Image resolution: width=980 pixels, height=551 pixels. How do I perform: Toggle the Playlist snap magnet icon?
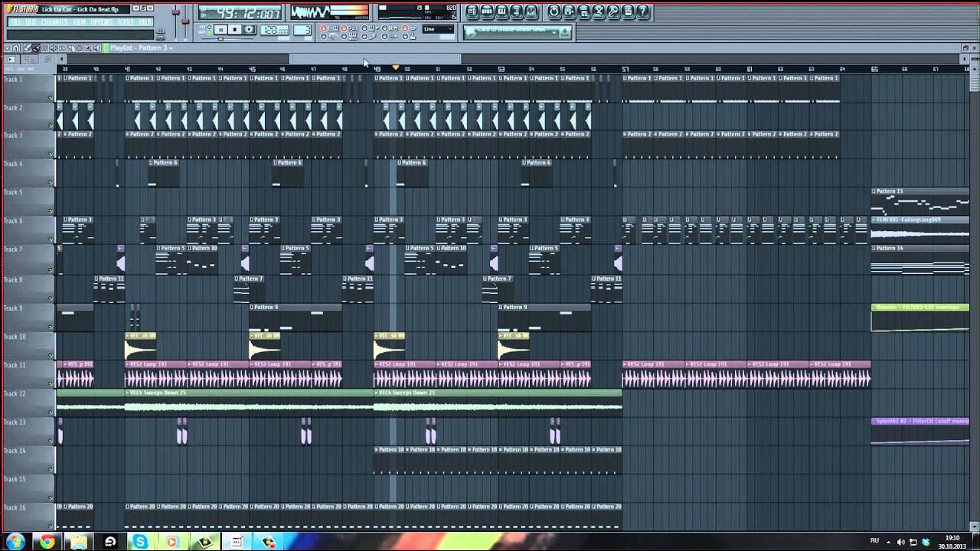16,48
